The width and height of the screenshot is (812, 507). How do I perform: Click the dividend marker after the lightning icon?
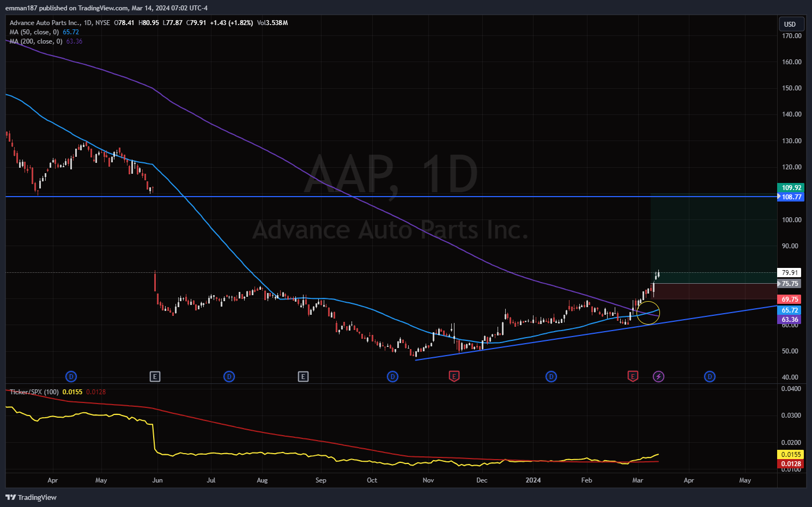pyautogui.click(x=710, y=376)
